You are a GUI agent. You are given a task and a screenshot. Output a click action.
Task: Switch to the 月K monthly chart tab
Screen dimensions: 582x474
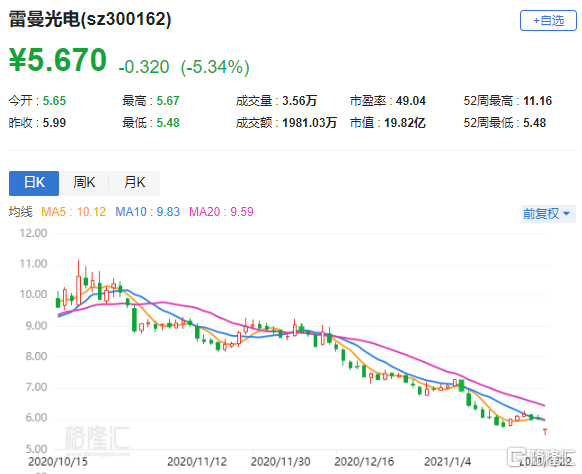click(x=134, y=183)
